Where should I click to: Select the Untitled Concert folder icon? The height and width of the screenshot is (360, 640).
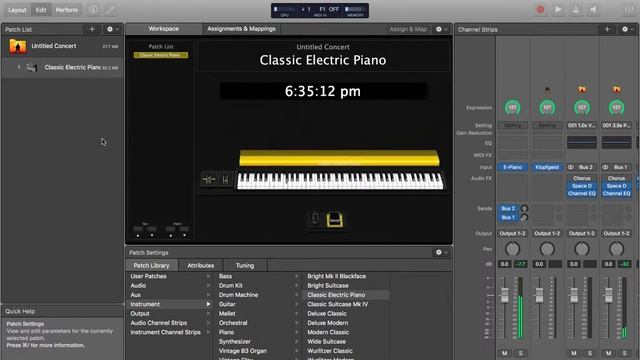tap(18, 46)
